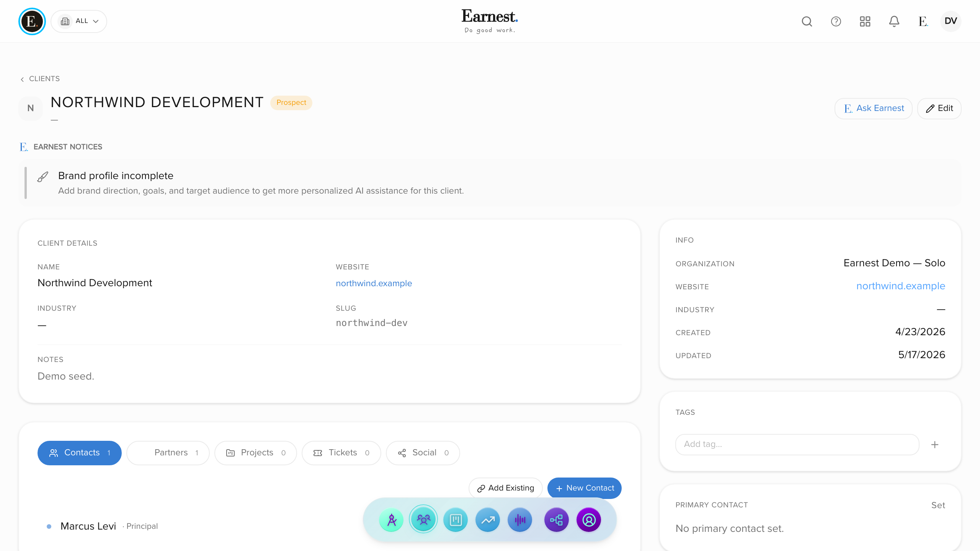Click the Earnest Demo — Solo organization value
This screenshot has height=551, width=980.
pyautogui.click(x=894, y=263)
